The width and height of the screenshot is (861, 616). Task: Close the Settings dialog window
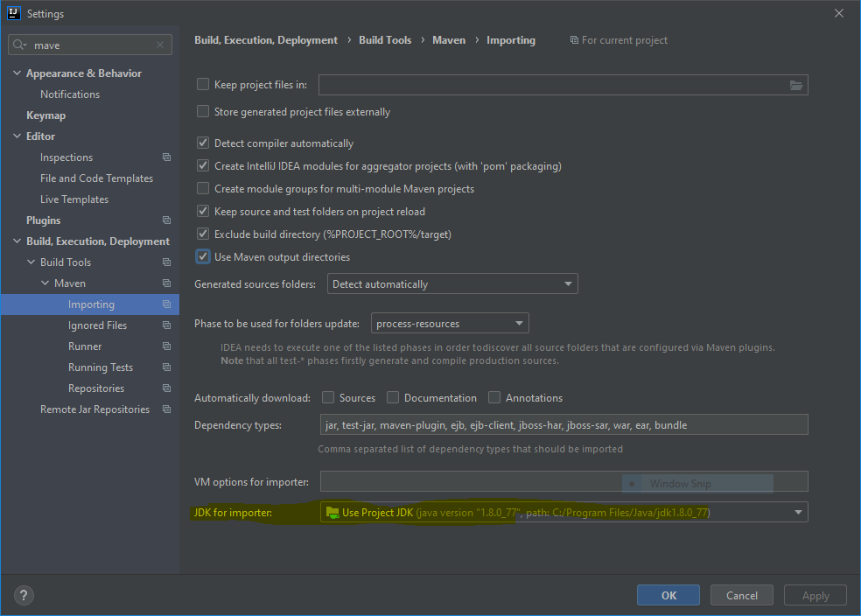coord(838,13)
